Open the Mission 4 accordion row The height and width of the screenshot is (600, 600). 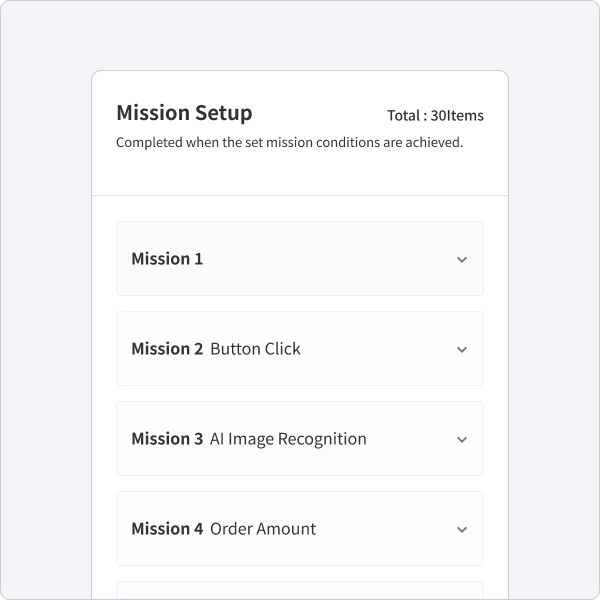point(300,528)
